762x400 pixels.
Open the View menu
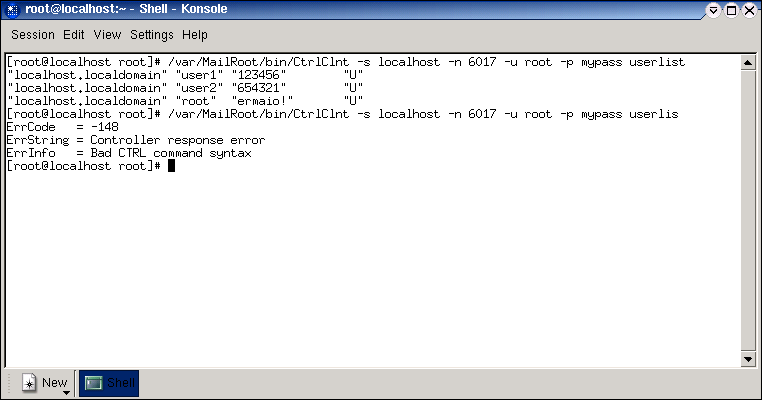(107, 35)
